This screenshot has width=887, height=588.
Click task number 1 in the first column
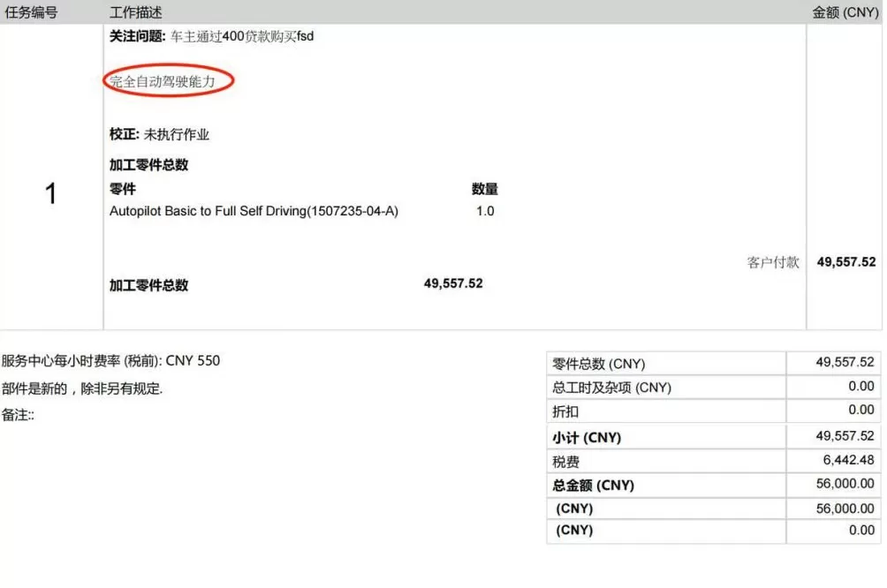(51, 193)
